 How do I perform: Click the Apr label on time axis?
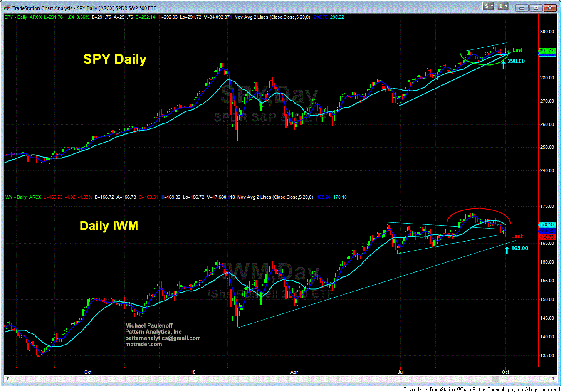294,372
